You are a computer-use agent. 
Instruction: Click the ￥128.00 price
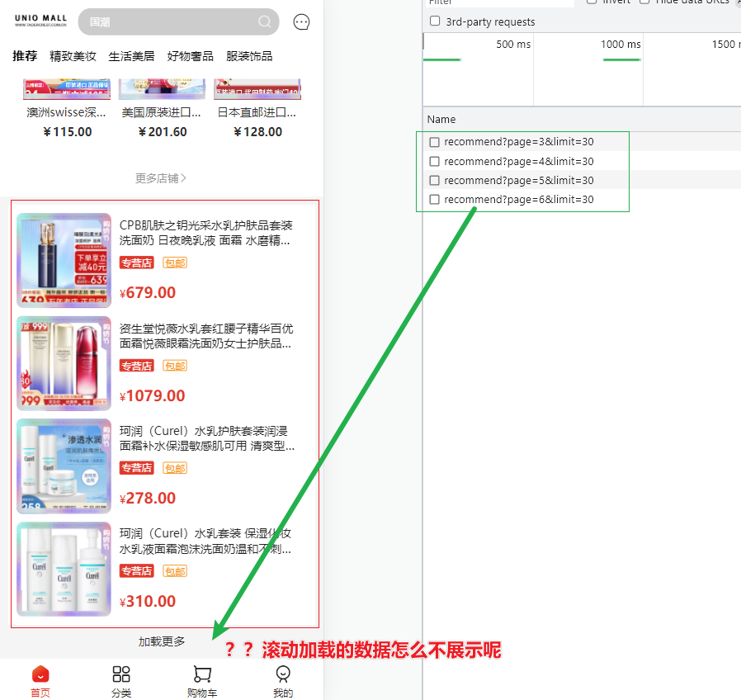(257, 132)
